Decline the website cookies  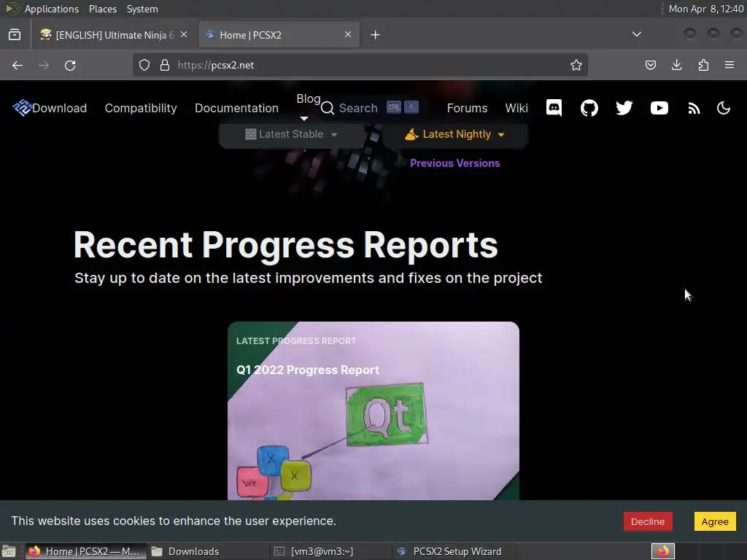pyautogui.click(x=648, y=521)
